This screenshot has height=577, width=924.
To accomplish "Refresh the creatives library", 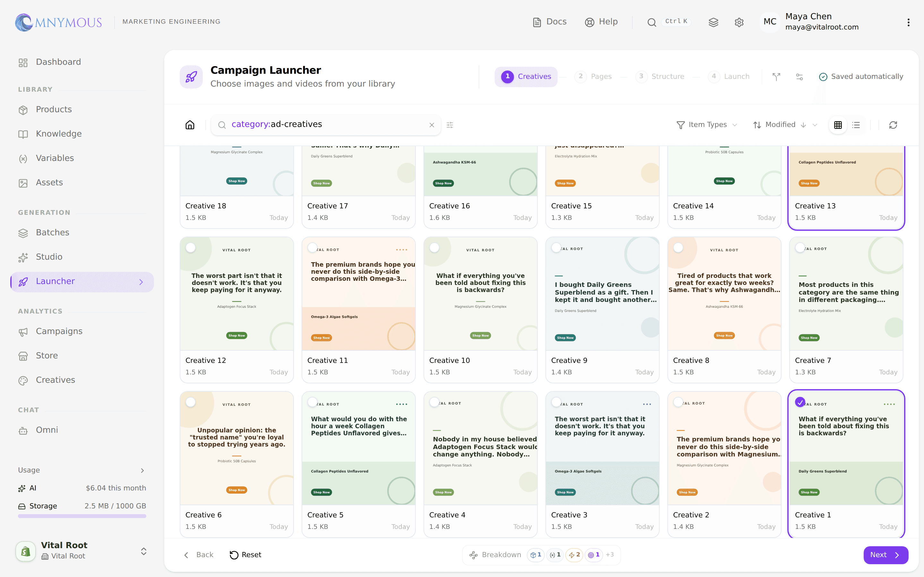I will [893, 125].
